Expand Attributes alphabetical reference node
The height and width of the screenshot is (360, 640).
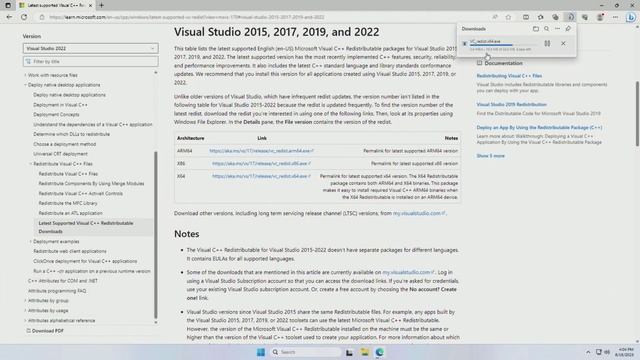[25, 320]
